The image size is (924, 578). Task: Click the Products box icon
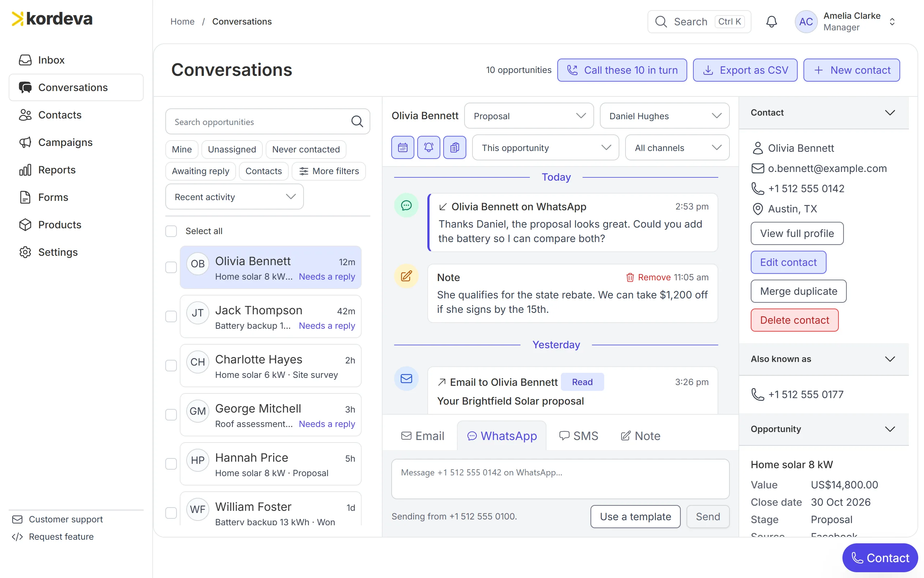(25, 225)
